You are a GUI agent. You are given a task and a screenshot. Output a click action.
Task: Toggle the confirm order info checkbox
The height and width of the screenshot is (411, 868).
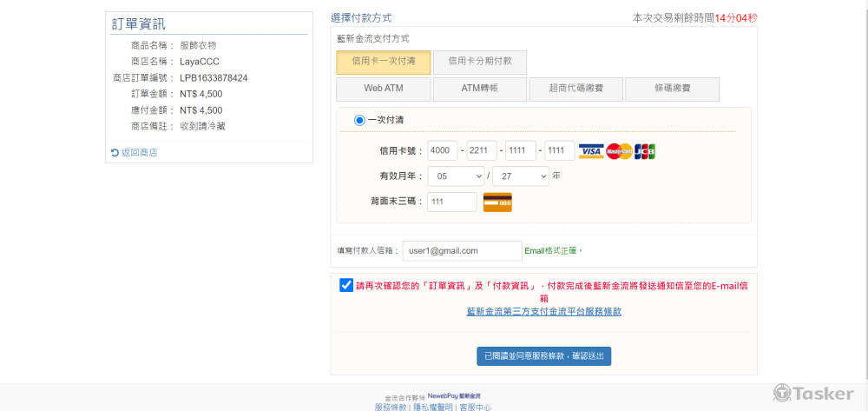pyautogui.click(x=346, y=285)
